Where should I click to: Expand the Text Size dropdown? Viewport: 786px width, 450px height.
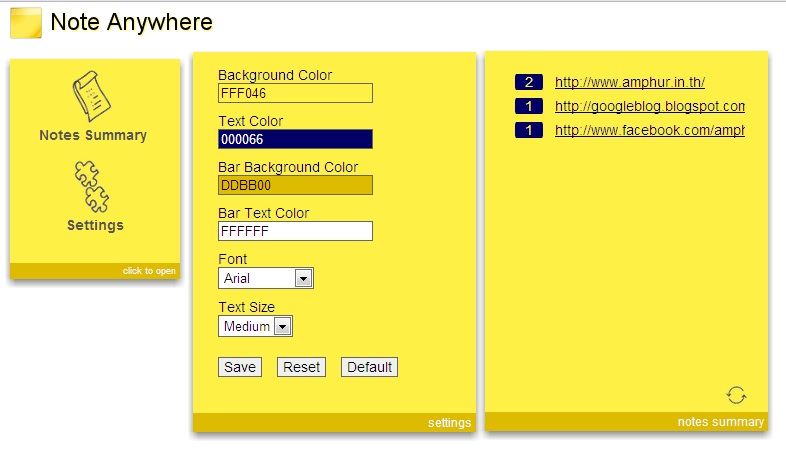click(255, 326)
